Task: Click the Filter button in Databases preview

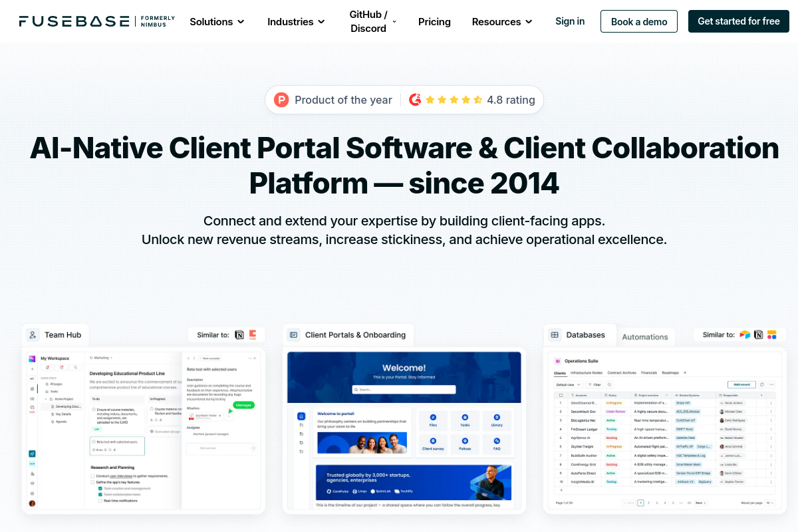Action: click(594, 384)
